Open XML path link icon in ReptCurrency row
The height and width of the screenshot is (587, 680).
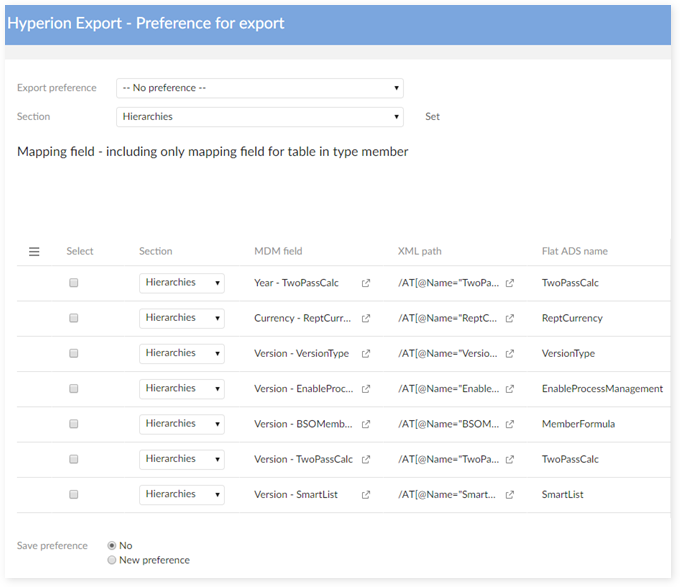pos(510,318)
